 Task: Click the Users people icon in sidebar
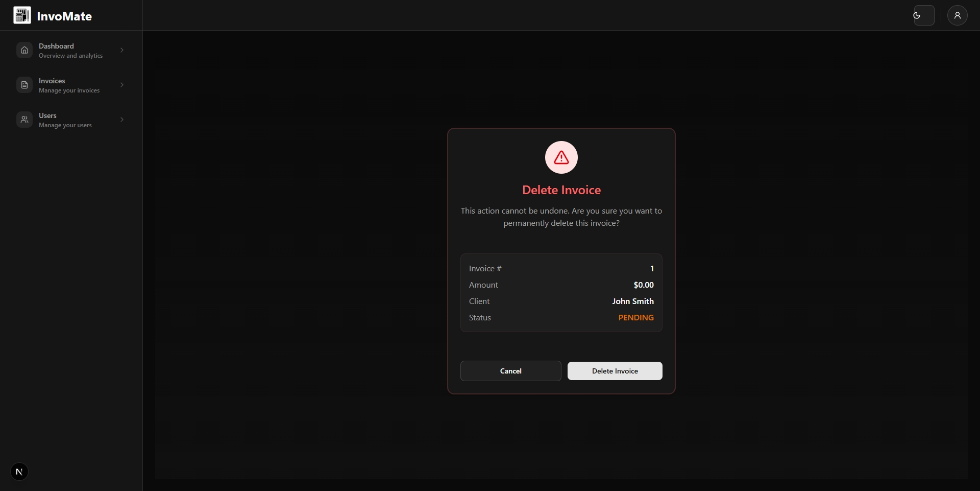(24, 120)
